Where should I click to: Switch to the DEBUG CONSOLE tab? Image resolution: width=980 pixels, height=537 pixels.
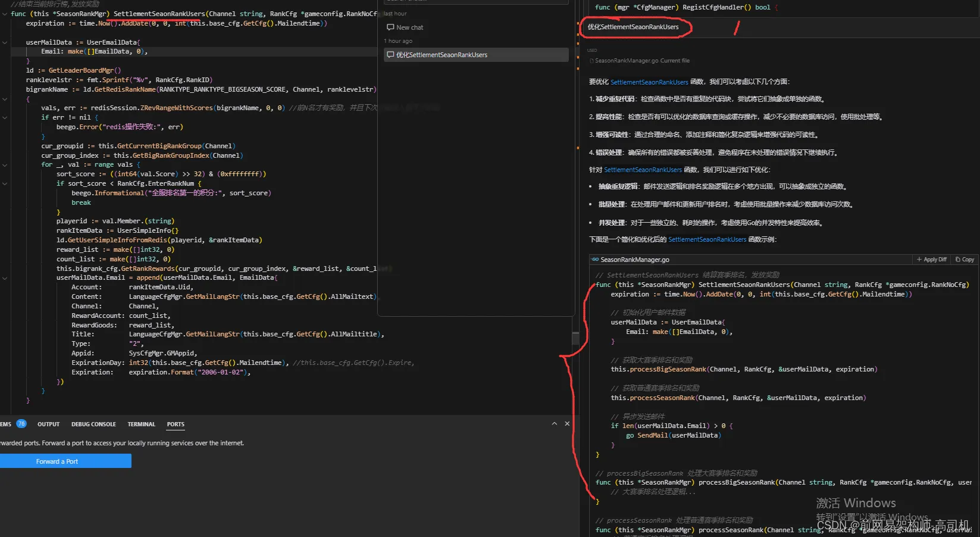pyautogui.click(x=93, y=424)
